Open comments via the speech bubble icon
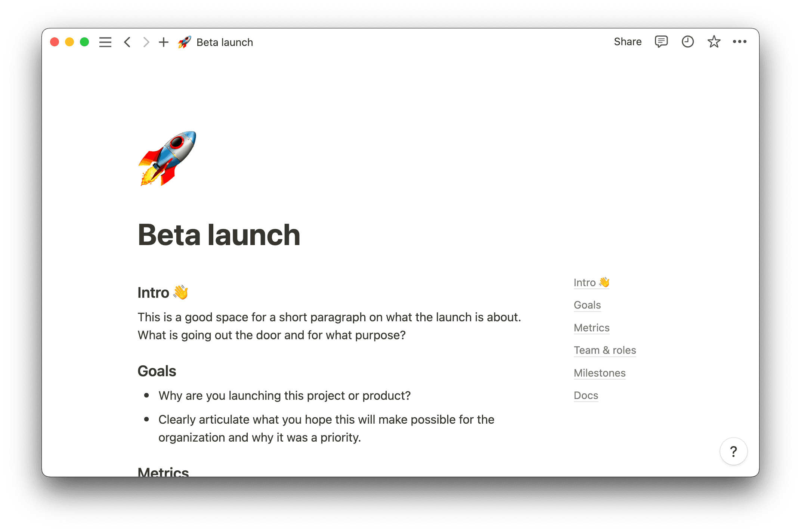This screenshot has width=801, height=532. coord(661,41)
